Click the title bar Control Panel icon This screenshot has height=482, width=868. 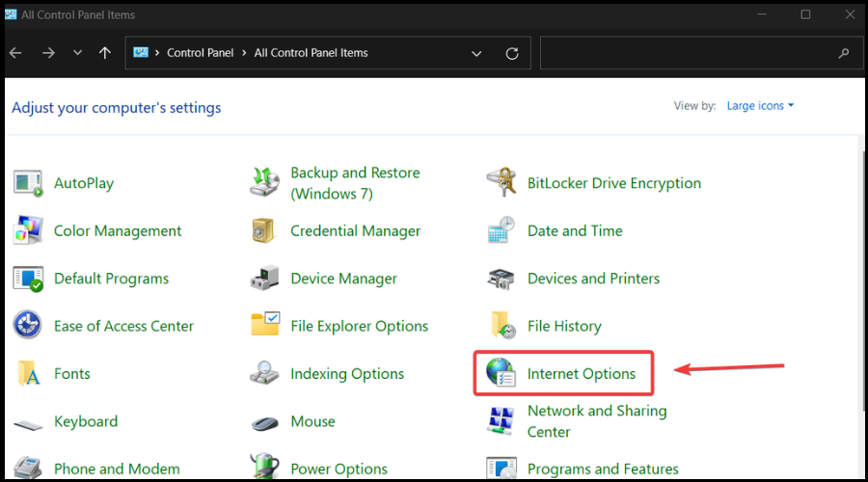pos(11,14)
